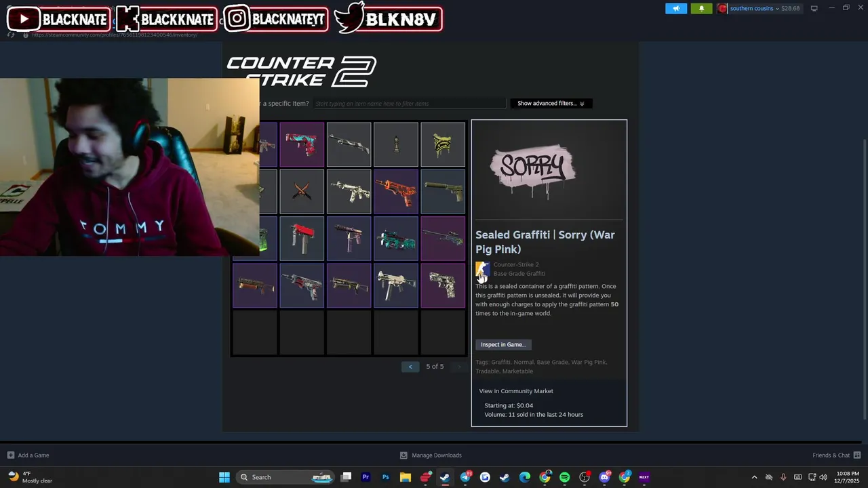Open Telegram from taskbar

(x=465, y=477)
